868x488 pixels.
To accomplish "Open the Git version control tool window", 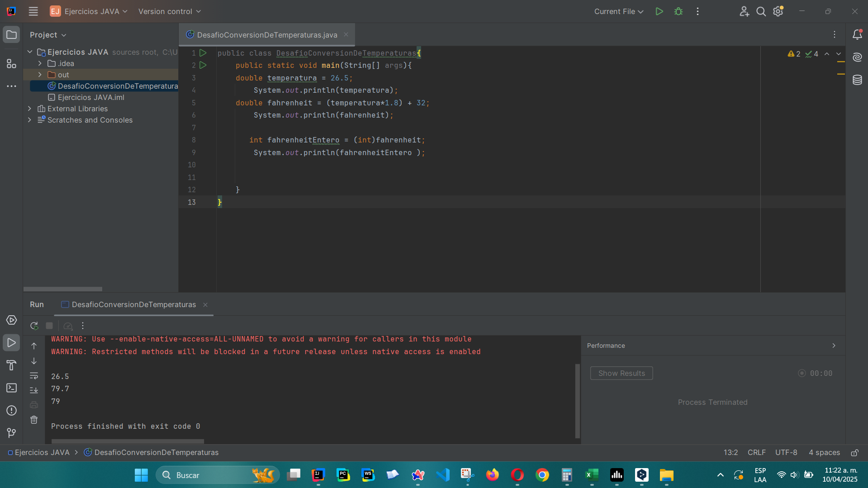I will pyautogui.click(x=11, y=433).
